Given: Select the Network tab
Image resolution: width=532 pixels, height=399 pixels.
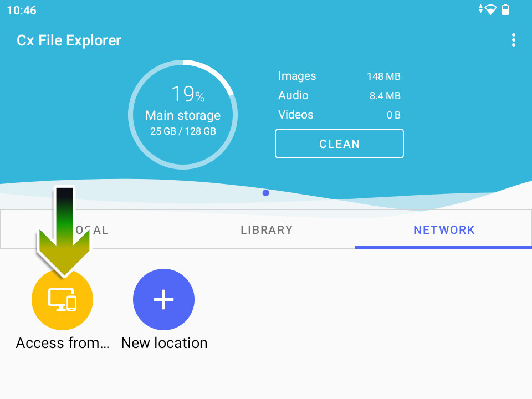Looking at the screenshot, I should [443, 229].
